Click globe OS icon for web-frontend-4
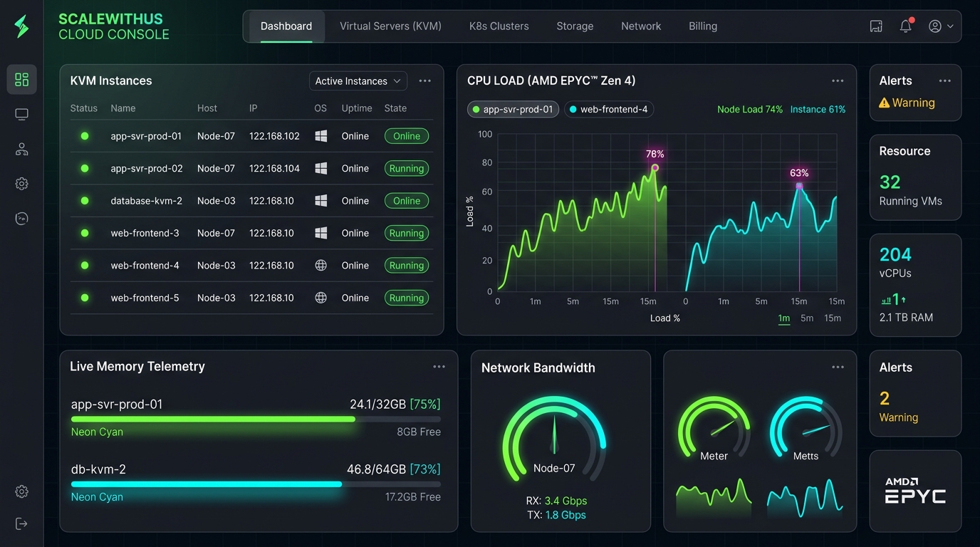 pos(321,265)
